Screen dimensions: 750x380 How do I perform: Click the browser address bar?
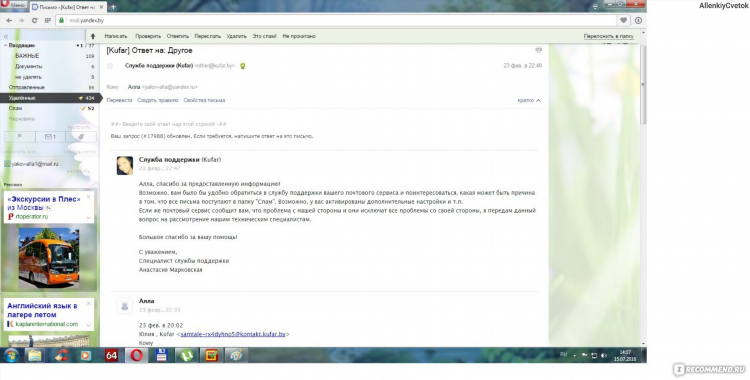[335, 21]
